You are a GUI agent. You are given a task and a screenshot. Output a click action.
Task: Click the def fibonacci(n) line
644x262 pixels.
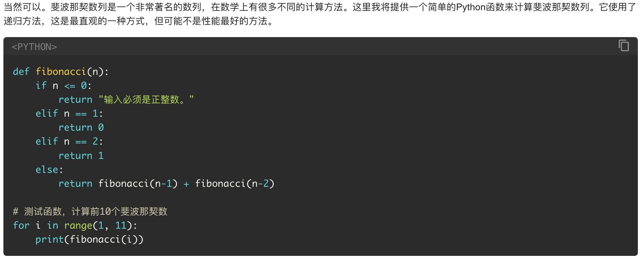click(x=61, y=71)
